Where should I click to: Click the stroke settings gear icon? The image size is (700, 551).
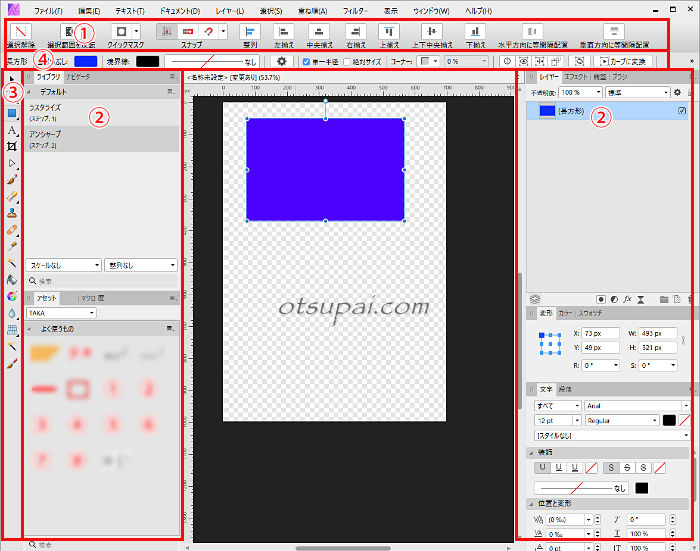(282, 61)
